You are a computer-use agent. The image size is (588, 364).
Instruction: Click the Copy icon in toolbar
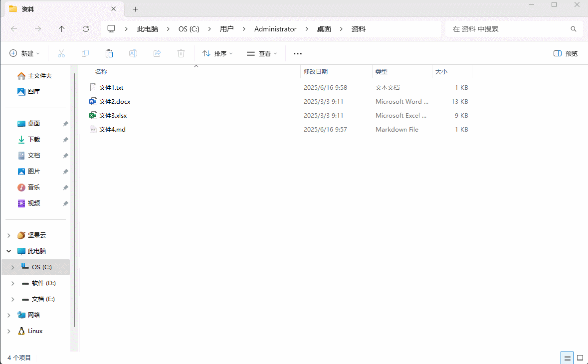tap(85, 53)
